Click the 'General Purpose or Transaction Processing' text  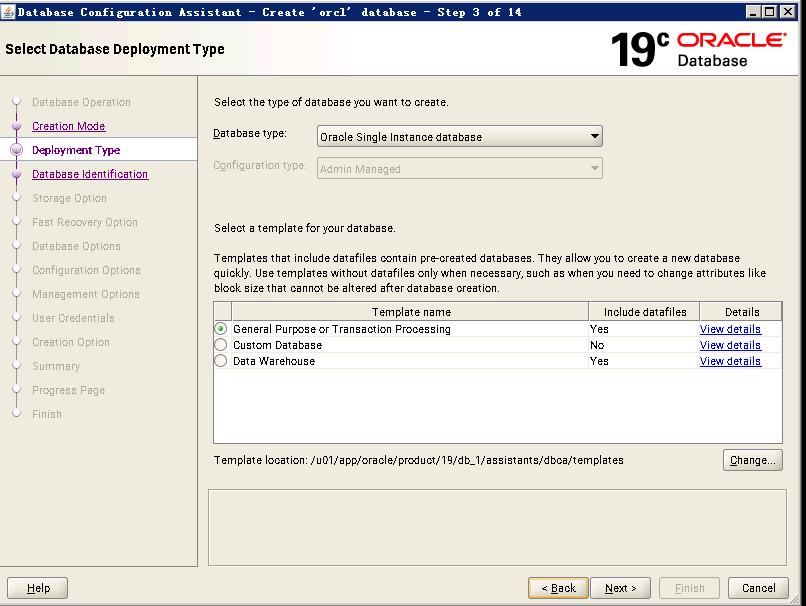click(x=342, y=329)
